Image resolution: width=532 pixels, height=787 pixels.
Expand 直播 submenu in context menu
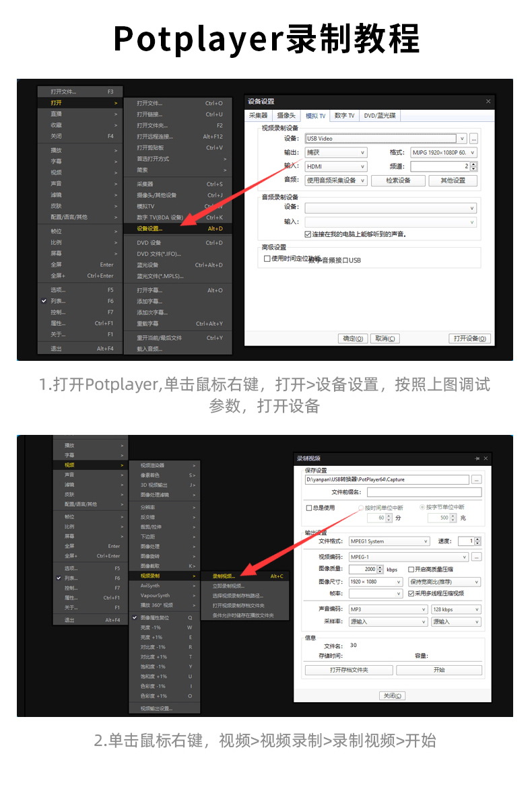80,114
